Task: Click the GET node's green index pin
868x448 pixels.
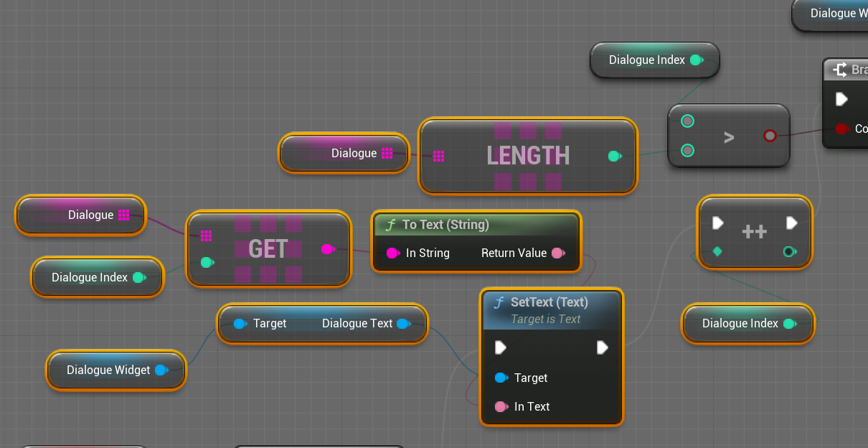Action: click(207, 263)
